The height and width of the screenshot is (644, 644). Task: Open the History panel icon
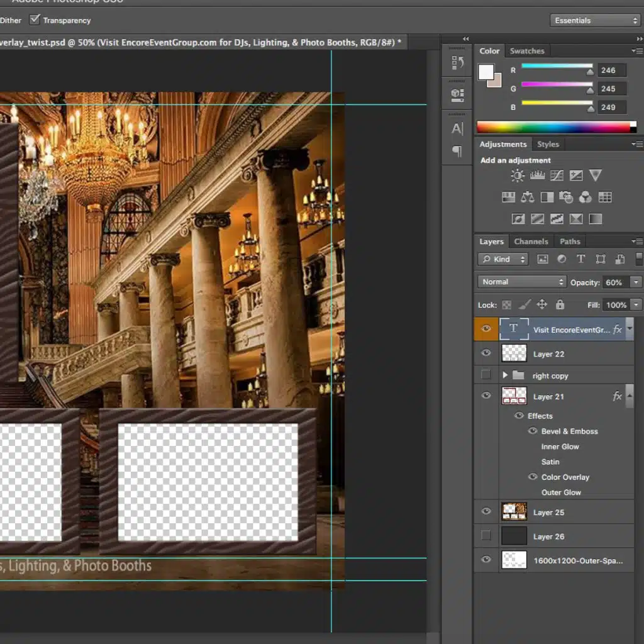tap(457, 62)
